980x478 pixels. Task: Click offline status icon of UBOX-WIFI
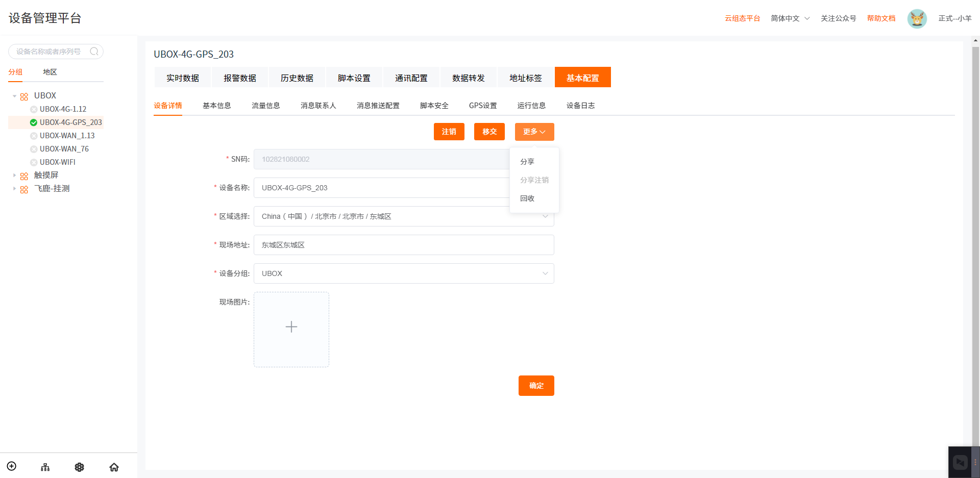pyautogui.click(x=34, y=162)
